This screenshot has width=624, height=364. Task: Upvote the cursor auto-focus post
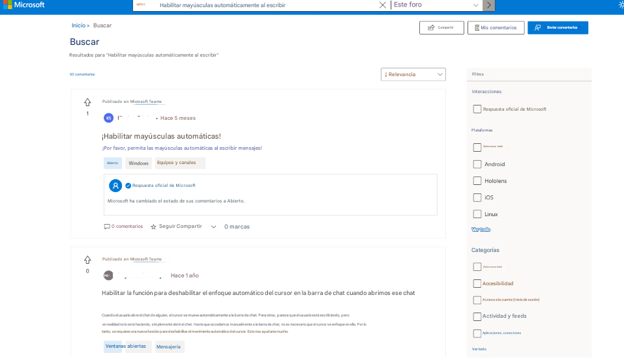coord(87,260)
